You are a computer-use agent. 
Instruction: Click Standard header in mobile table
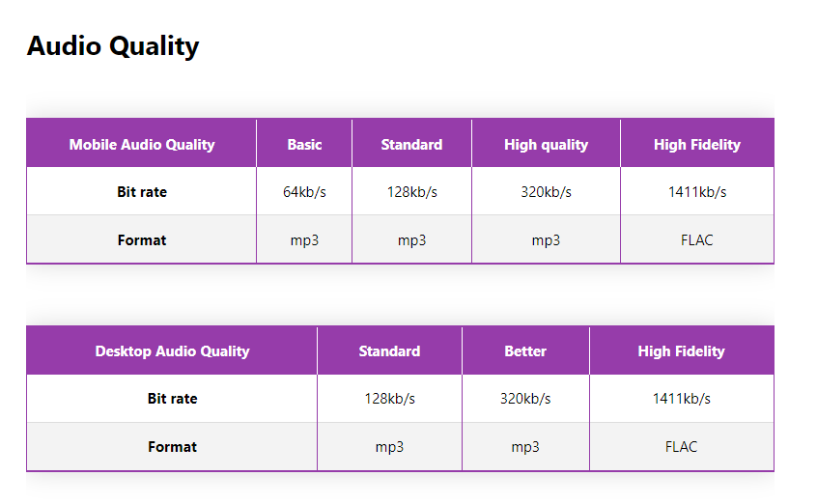point(411,143)
